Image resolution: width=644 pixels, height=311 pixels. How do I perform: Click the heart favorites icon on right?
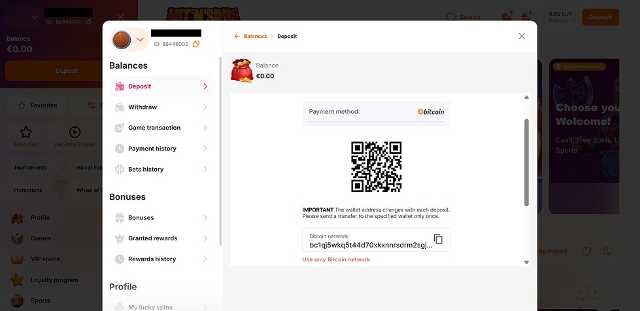[586, 251]
